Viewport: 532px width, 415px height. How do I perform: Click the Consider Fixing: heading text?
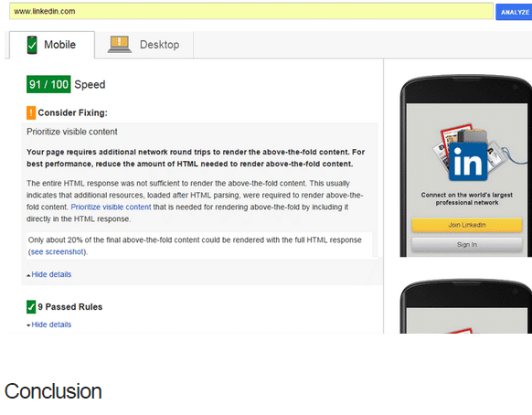72,112
